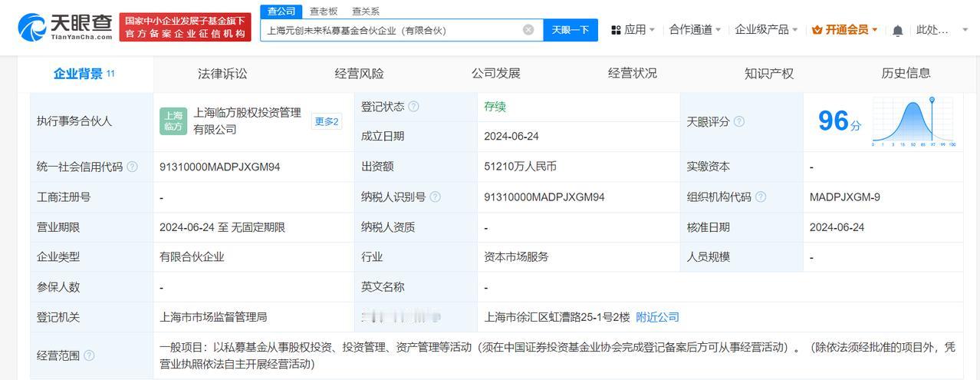The height and width of the screenshot is (380, 980).
Task: Click the 上海市市场监督管理局 registrar value
Action: pos(213,317)
